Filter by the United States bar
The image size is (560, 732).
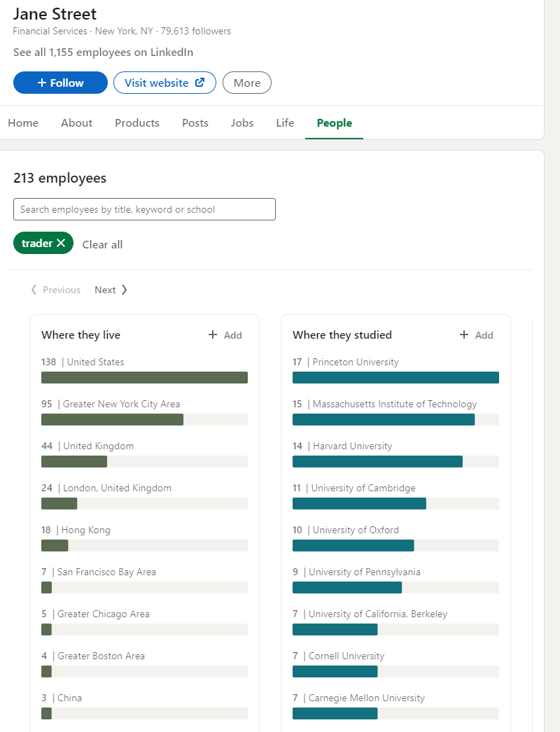144,377
